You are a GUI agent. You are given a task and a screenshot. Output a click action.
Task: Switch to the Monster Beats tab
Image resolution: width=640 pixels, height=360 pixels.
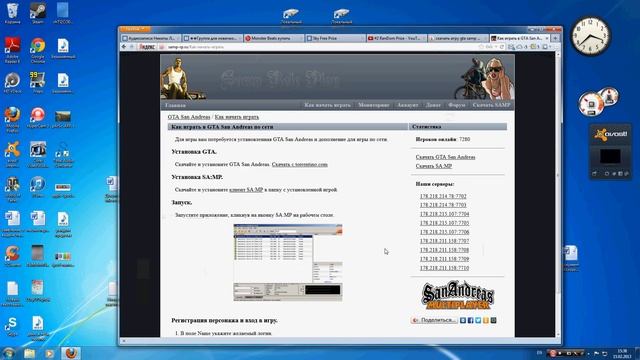tap(273, 38)
